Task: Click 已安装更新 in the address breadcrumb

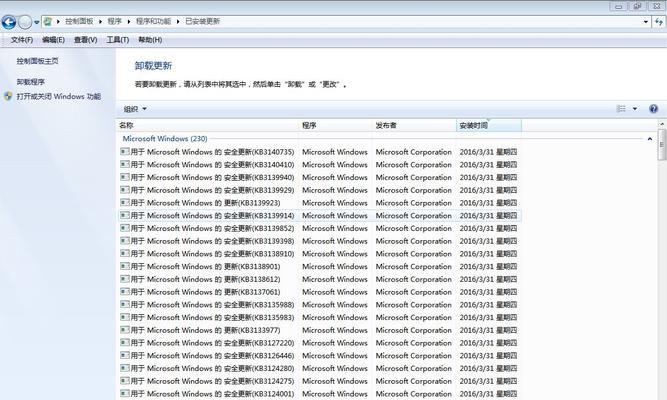Action: click(x=202, y=21)
